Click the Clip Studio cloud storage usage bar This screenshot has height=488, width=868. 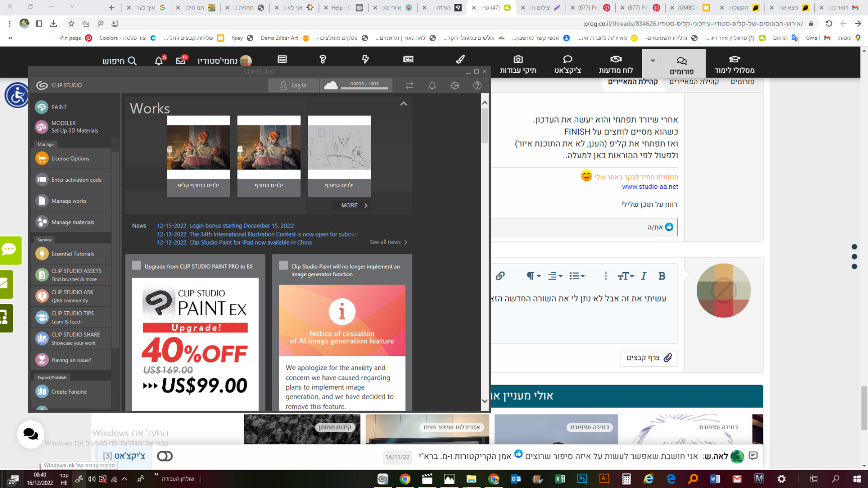click(365, 88)
